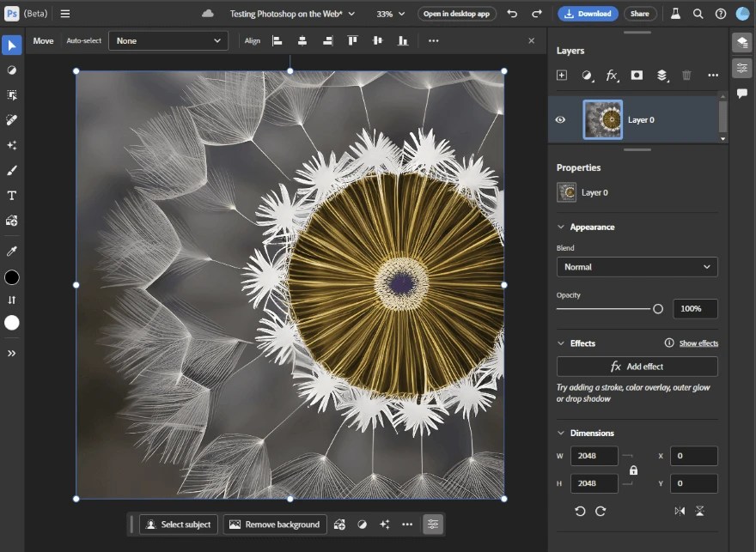Open the 33% zoom level menu
Viewport: 756px width, 552px height.
coord(391,14)
